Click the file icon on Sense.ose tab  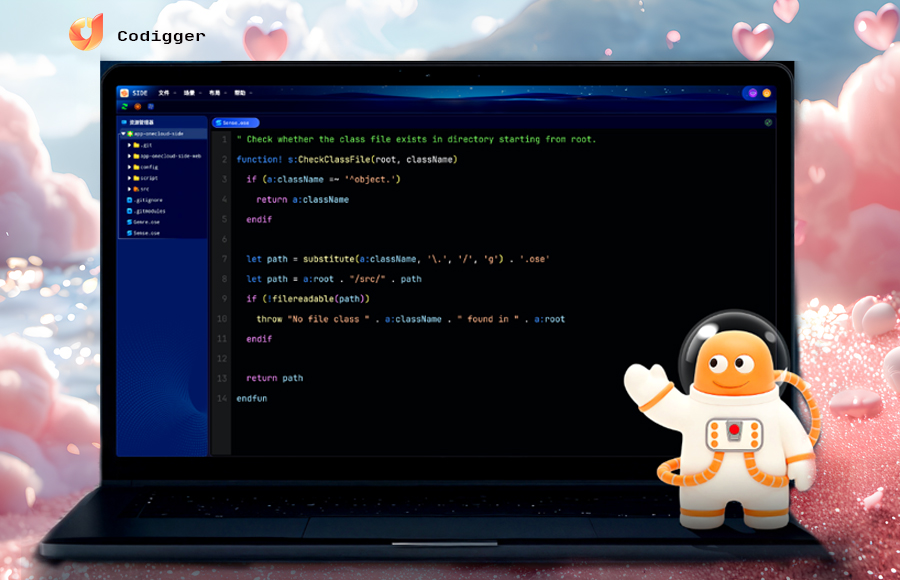(x=218, y=122)
